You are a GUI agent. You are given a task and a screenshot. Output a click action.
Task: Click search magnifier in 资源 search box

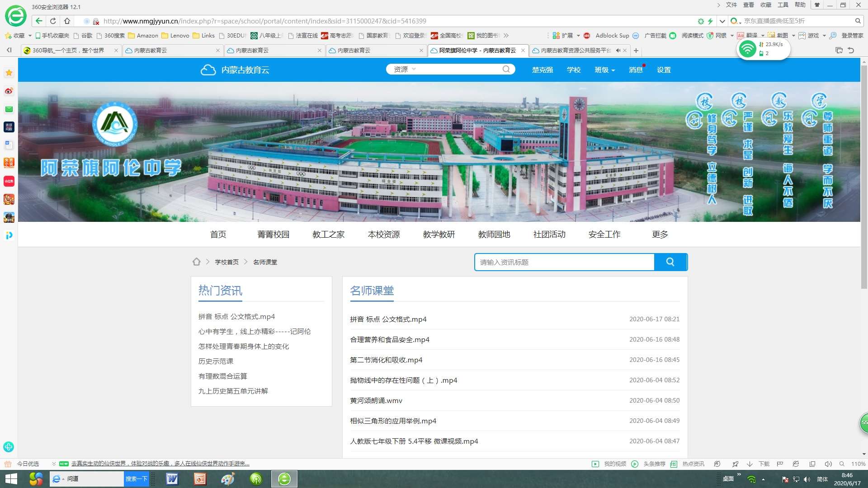pyautogui.click(x=506, y=69)
